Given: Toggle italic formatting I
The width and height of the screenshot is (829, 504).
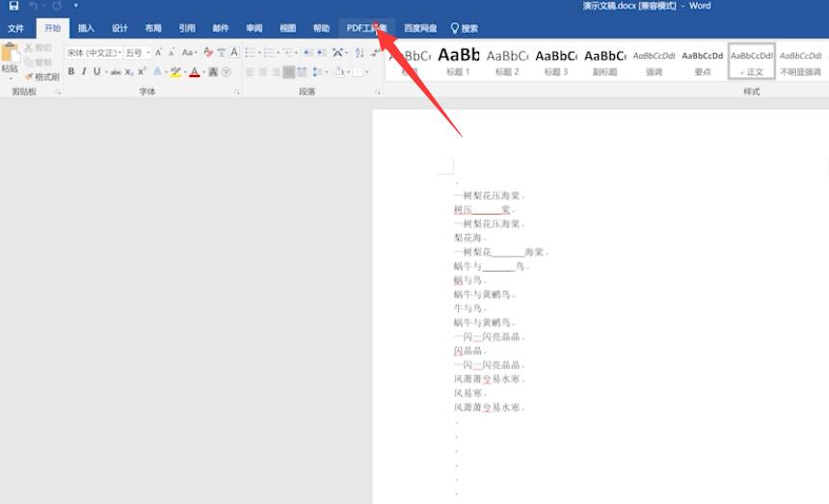Looking at the screenshot, I should [x=84, y=71].
